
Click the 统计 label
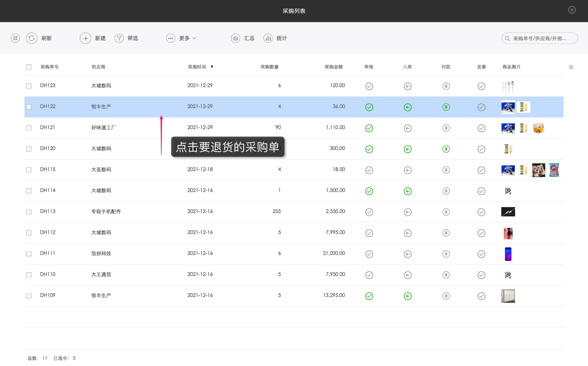pyautogui.click(x=282, y=38)
